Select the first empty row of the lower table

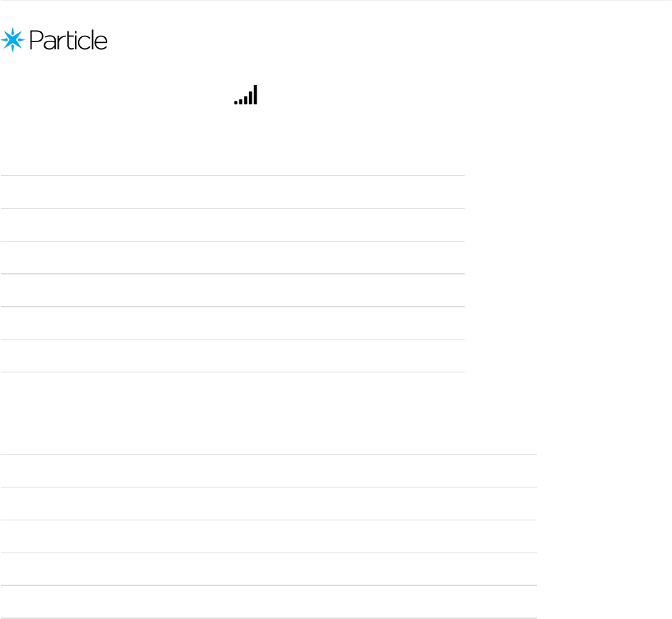[269, 471]
